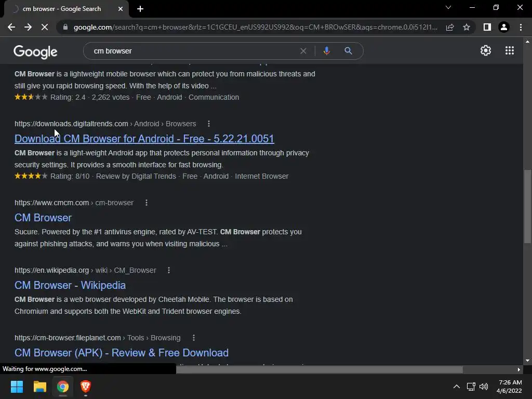Bookmark this page with the star icon
532x399 pixels.
point(467,27)
